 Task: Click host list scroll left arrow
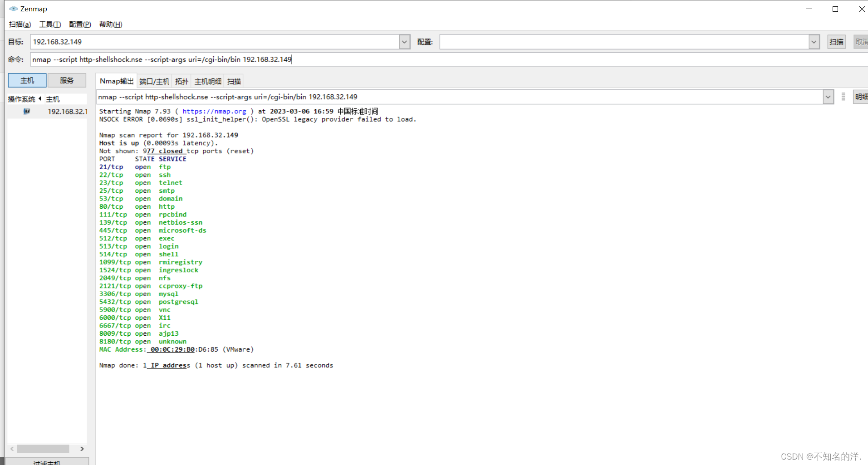click(x=12, y=449)
